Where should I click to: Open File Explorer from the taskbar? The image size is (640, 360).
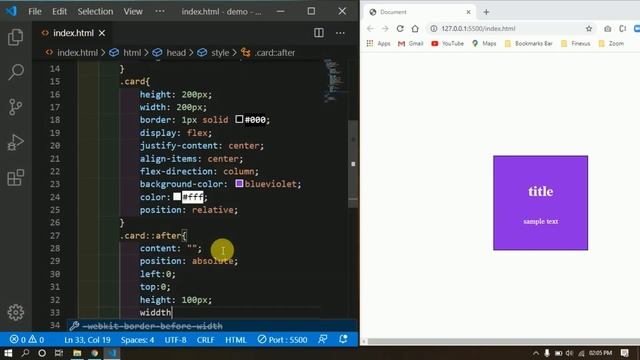click(77, 353)
